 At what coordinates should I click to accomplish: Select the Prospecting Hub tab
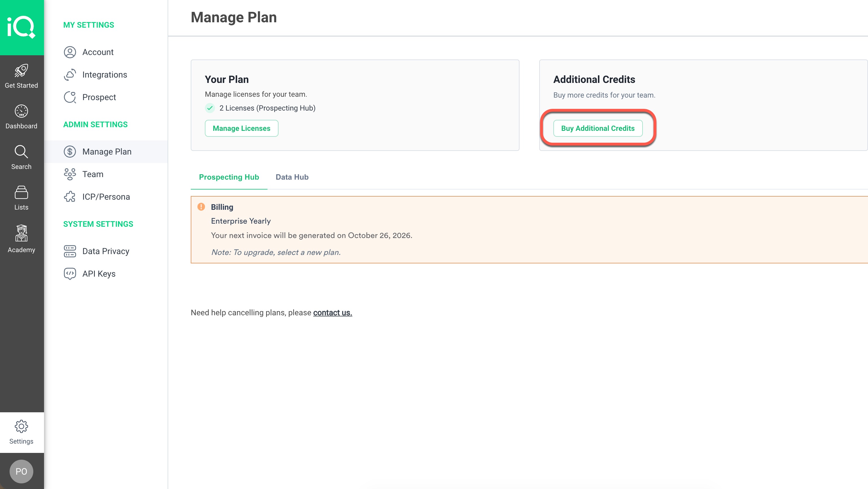(x=229, y=177)
